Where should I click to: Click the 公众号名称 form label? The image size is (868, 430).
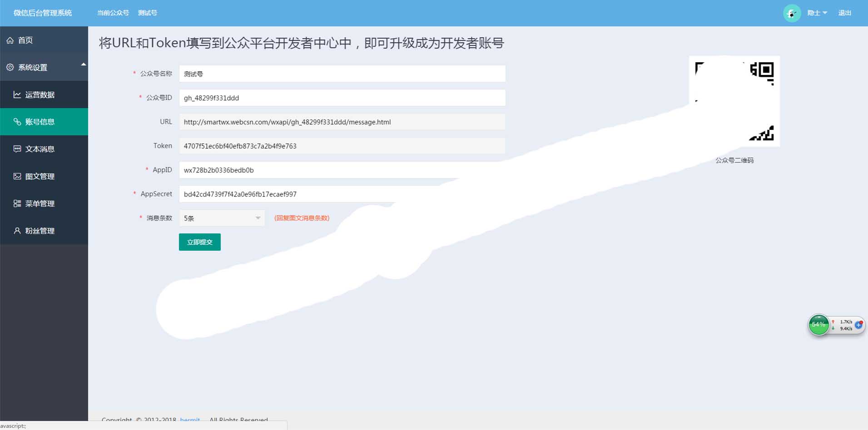[x=156, y=74]
